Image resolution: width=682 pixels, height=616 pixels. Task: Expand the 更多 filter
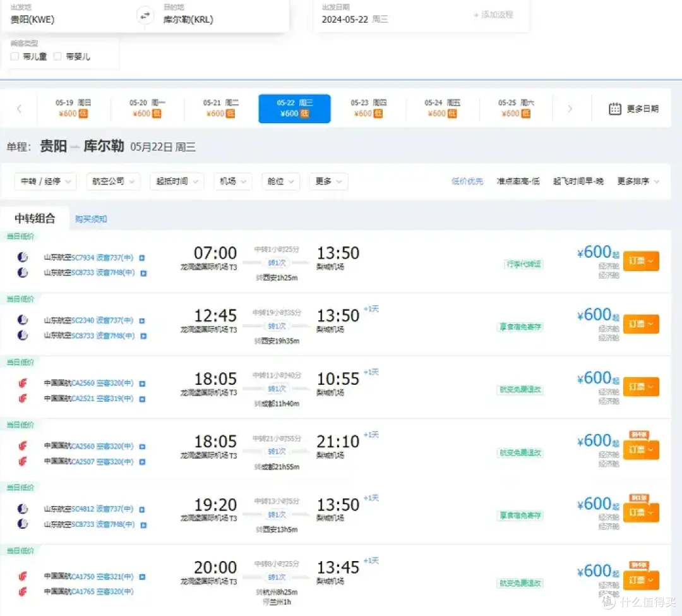pyautogui.click(x=328, y=181)
